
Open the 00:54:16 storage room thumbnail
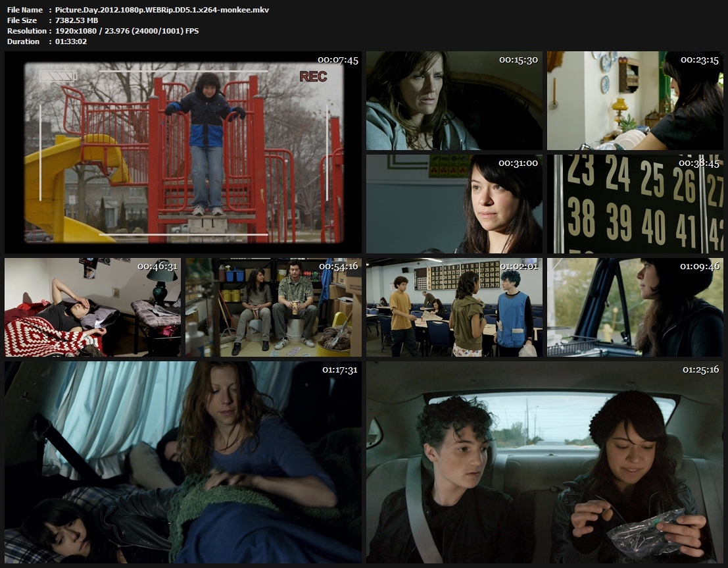(273, 307)
